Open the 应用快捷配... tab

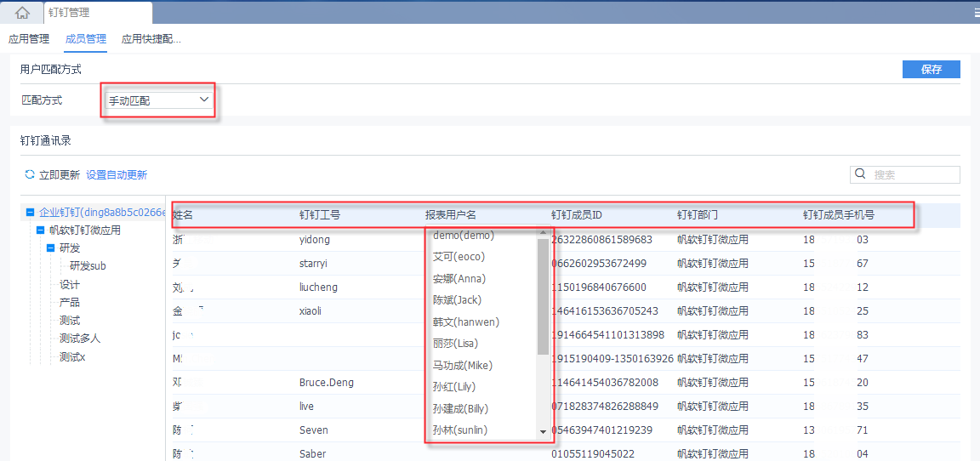tap(151, 39)
